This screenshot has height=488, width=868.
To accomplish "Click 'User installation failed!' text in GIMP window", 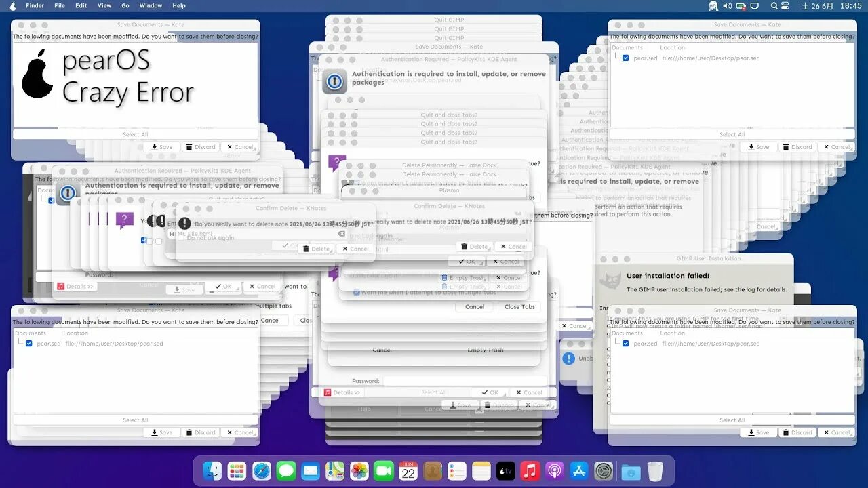I will pyautogui.click(x=668, y=276).
